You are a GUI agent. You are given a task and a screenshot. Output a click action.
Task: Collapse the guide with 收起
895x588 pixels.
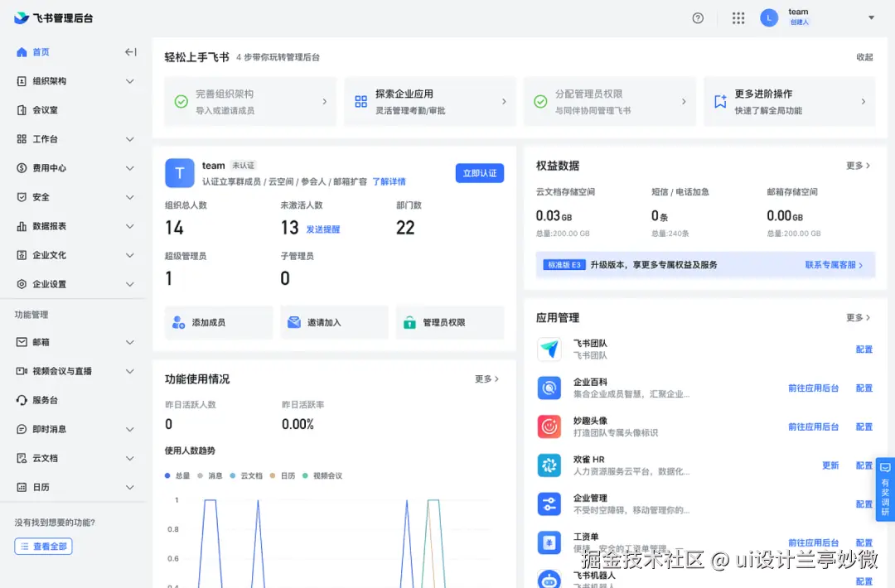click(864, 57)
